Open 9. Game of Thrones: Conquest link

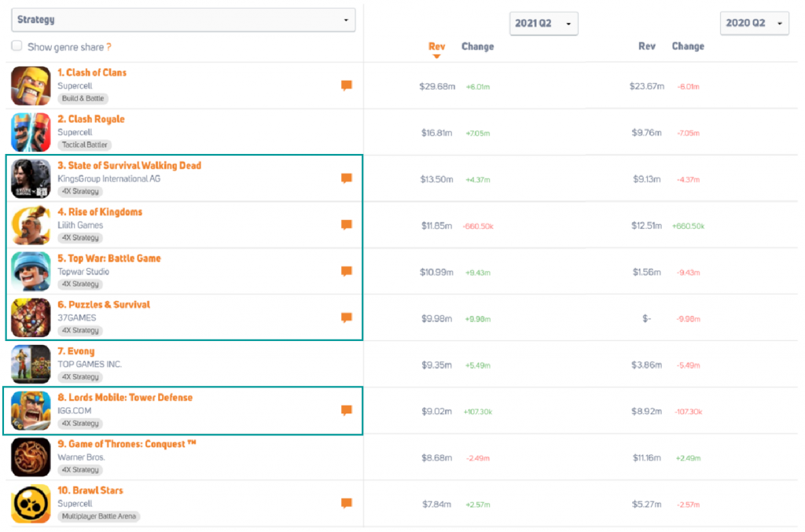point(127,444)
